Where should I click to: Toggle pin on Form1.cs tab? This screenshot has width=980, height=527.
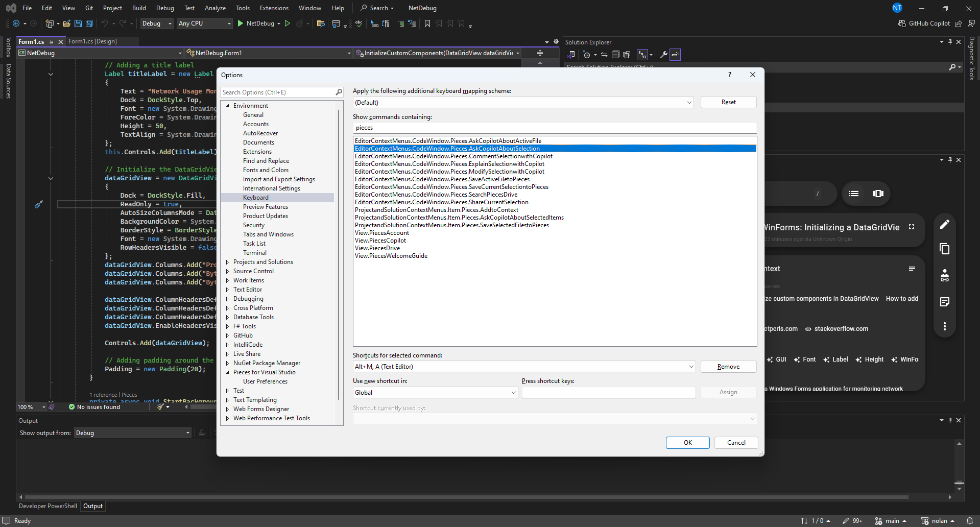pos(51,42)
